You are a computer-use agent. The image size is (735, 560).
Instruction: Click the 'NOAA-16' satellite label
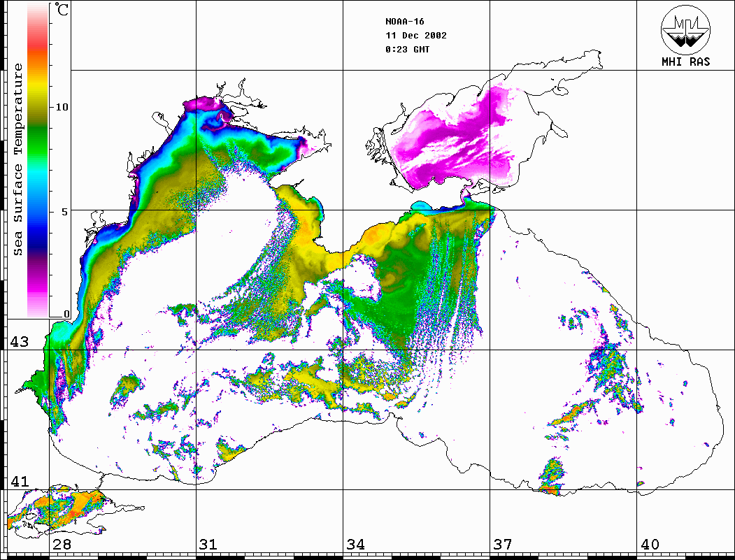coord(404,22)
